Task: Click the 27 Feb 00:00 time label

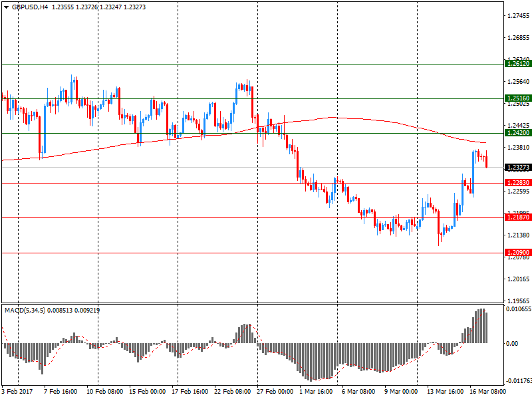Action: 275,391
